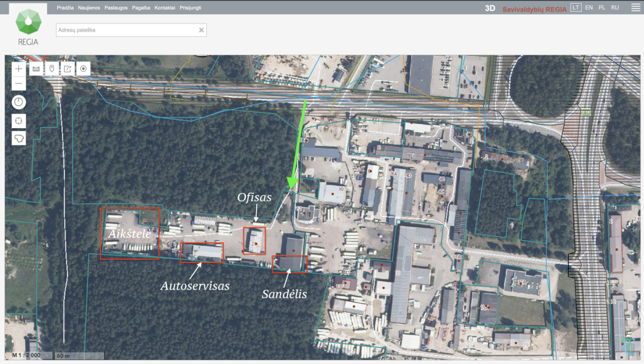Click building label 19 on map
Image resolution: width=644 pixels, height=364 pixels.
pyautogui.click(x=525, y=344)
